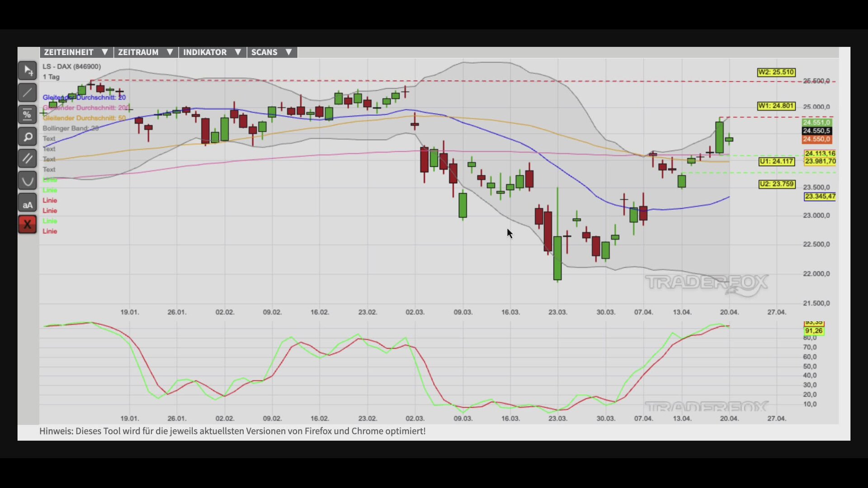
Task: Activate the magnifier zoom tool
Action: (x=27, y=136)
